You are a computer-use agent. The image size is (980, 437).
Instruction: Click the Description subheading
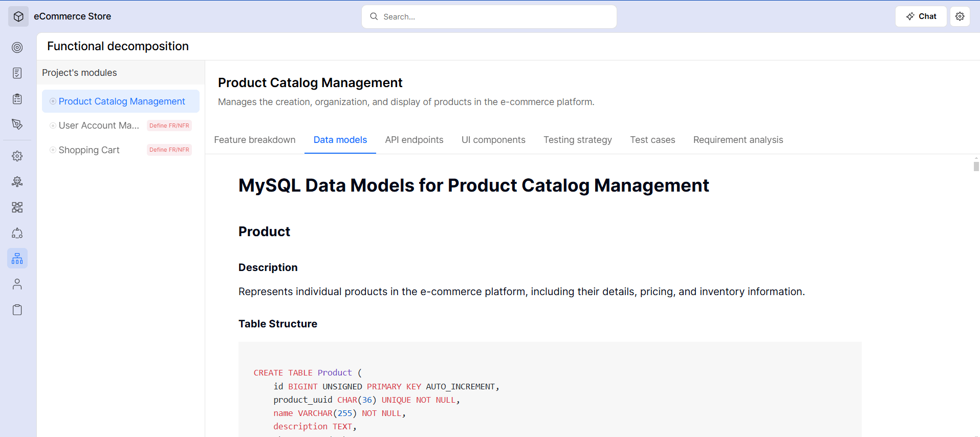[x=268, y=267]
